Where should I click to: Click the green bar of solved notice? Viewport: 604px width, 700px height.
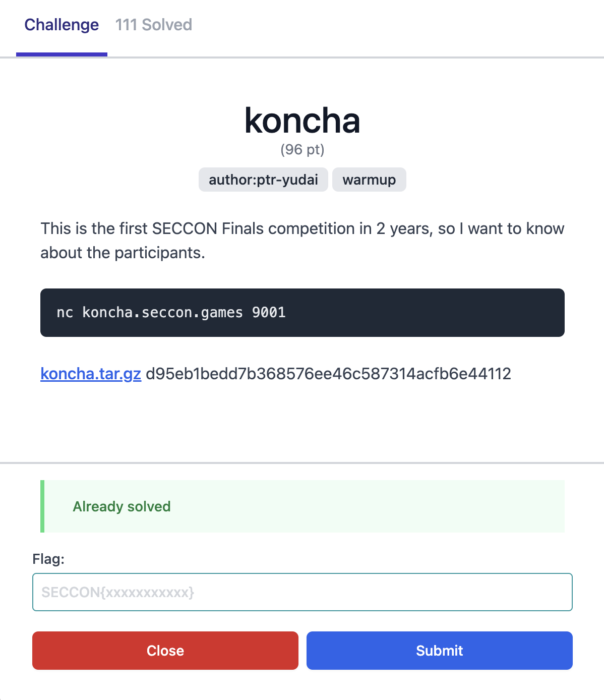42,506
